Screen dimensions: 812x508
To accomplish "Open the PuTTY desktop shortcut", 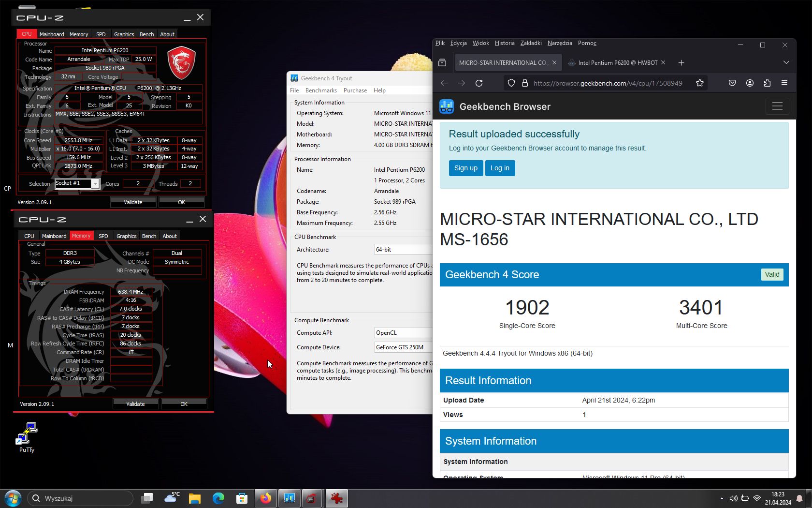I will point(27,438).
